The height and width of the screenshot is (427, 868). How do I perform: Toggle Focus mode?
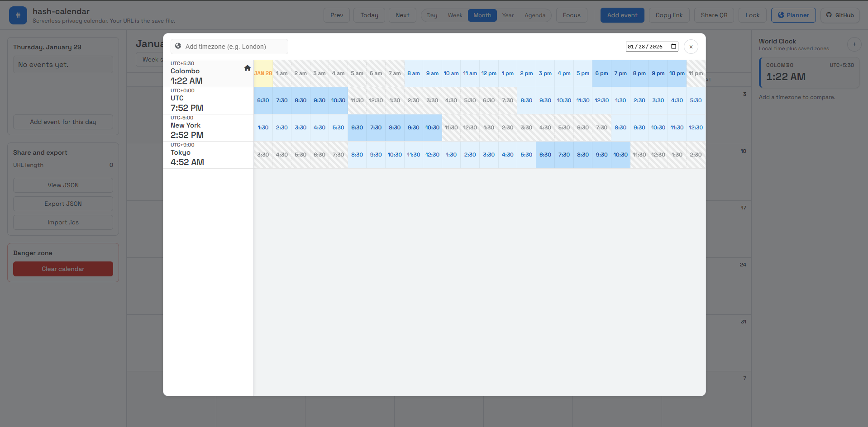pyautogui.click(x=572, y=15)
